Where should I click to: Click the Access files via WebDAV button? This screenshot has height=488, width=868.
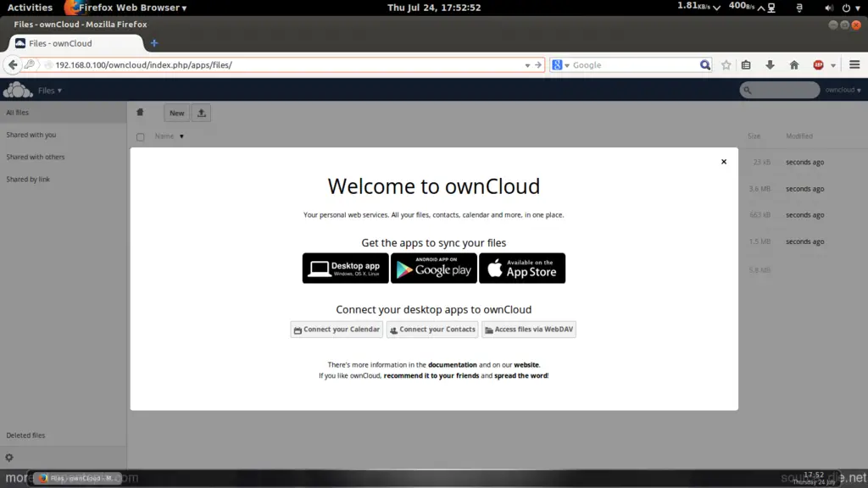click(x=529, y=330)
